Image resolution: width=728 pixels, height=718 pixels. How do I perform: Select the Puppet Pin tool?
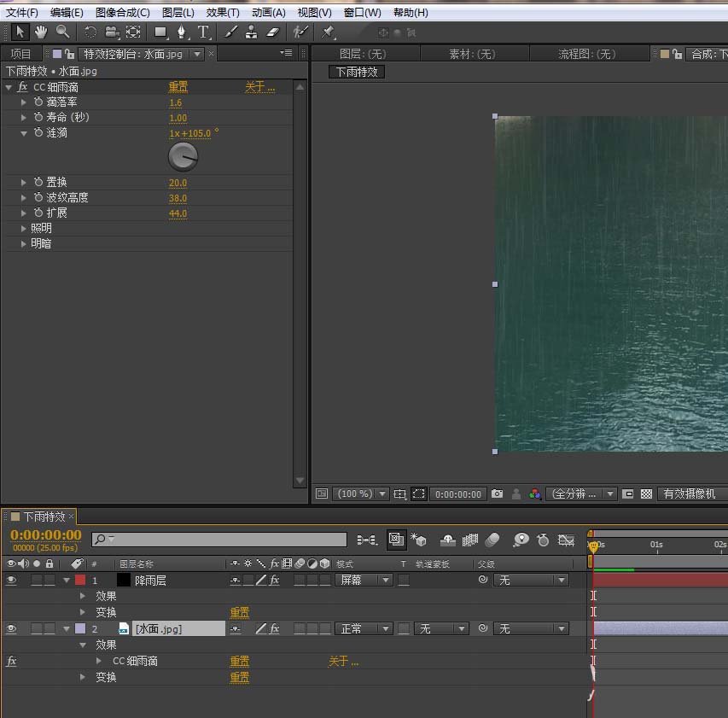328,32
